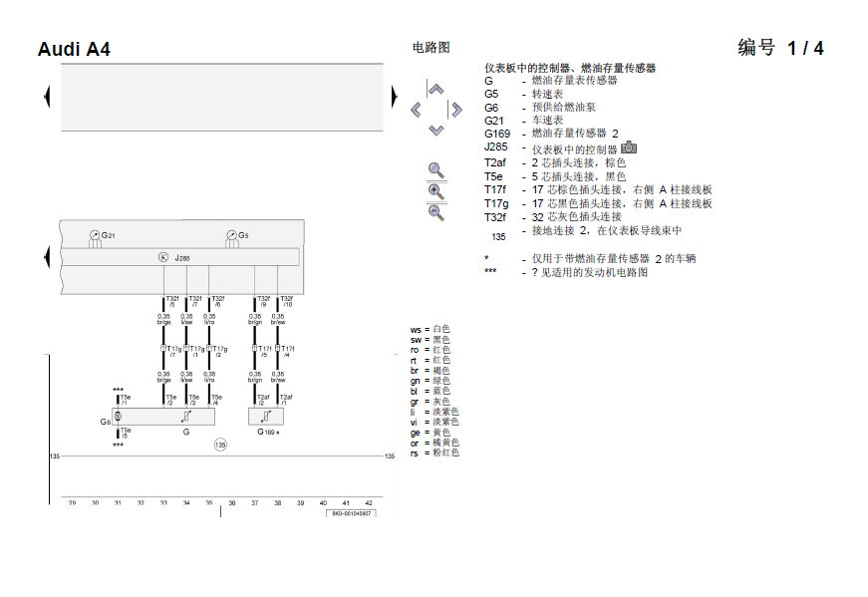Click the black right arrow beside the top panel

[395, 97]
